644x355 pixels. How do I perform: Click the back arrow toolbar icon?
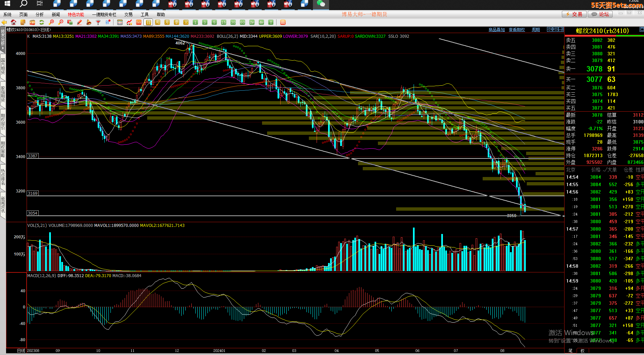[4, 22]
